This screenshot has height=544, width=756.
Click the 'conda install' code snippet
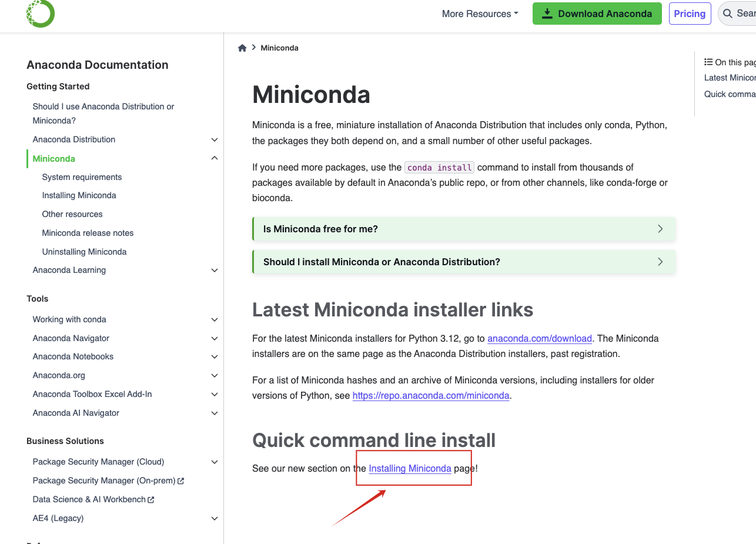pyautogui.click(x=439, y=168)
